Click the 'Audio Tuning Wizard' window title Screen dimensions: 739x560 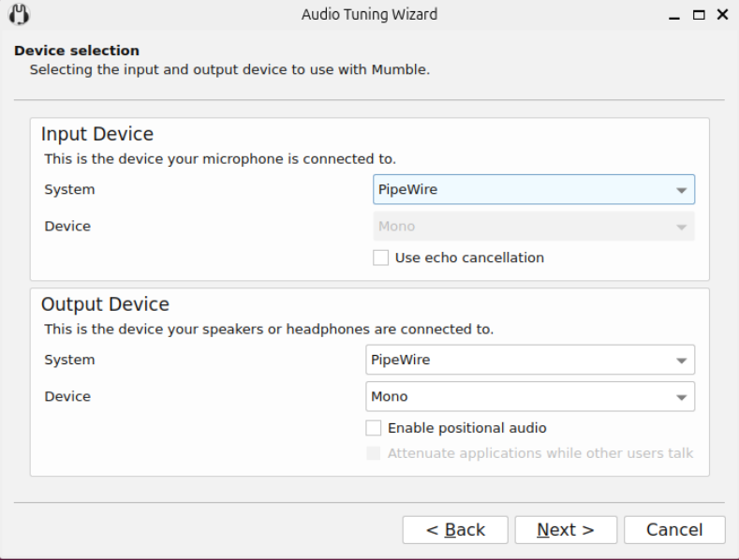click(369, 15)
